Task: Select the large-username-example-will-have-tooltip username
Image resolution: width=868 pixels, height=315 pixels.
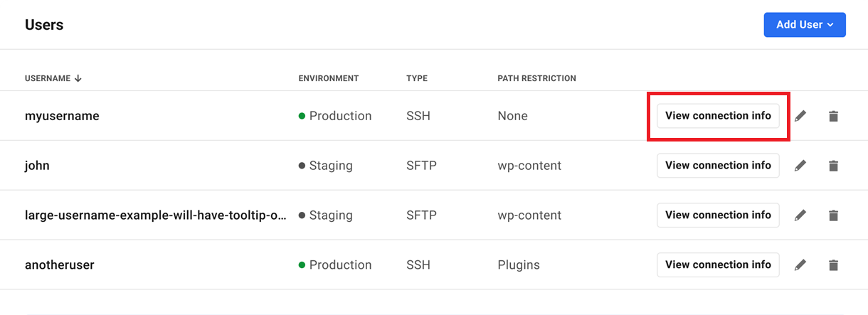Action: click(x=156, y=215)
